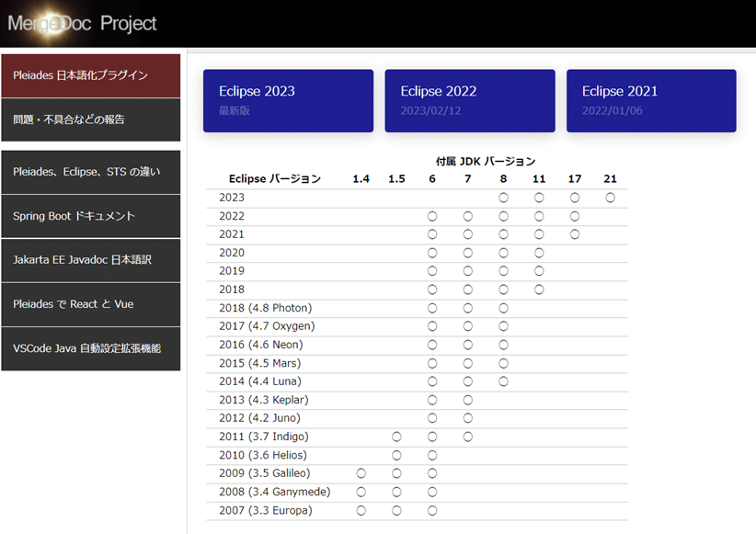Click the JDK 1.4 column header
The image size is (756, 534).
(361, 179)
